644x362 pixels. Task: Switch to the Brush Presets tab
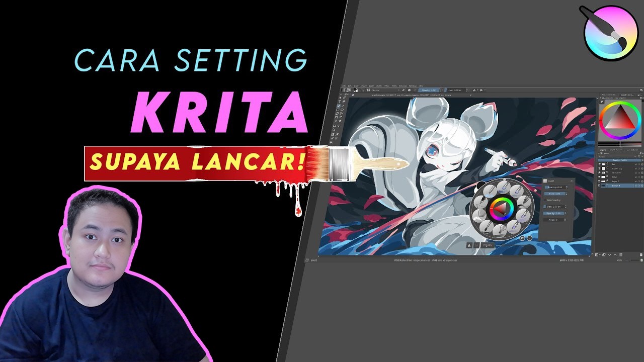(616, 150)
